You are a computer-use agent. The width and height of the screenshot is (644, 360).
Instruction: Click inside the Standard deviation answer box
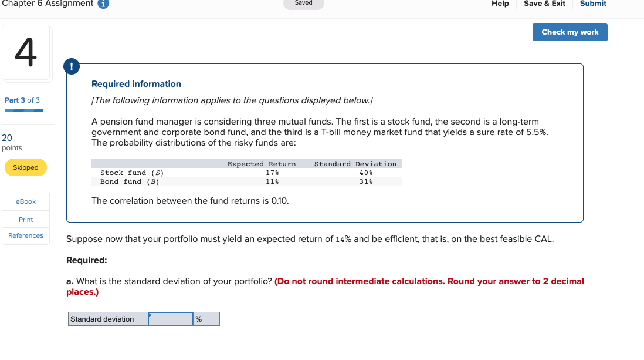click(170, 318)
